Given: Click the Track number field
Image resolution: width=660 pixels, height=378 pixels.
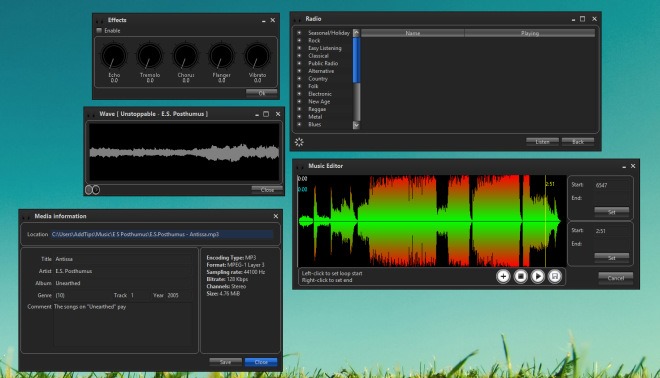Looking at the screenshot, I should (x=139, y=295).
